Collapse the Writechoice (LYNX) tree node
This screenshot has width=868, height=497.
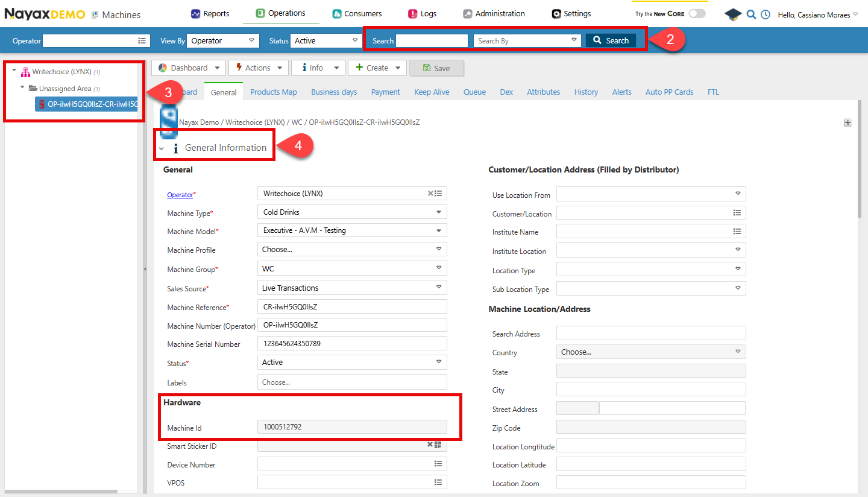14,71
